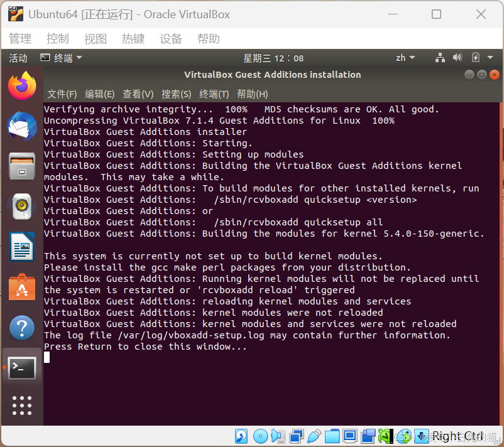Open the 终端 application menu dropdown
The image size is (504, 447).
62,58
